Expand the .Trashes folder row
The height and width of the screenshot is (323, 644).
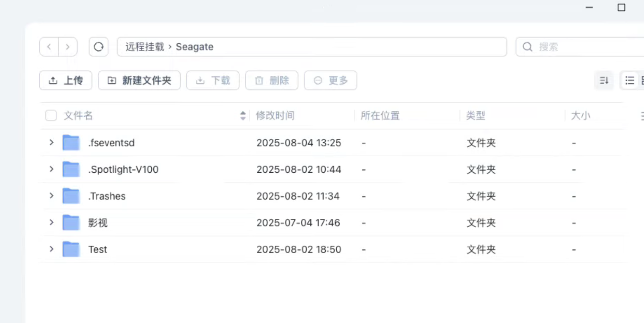51,196
